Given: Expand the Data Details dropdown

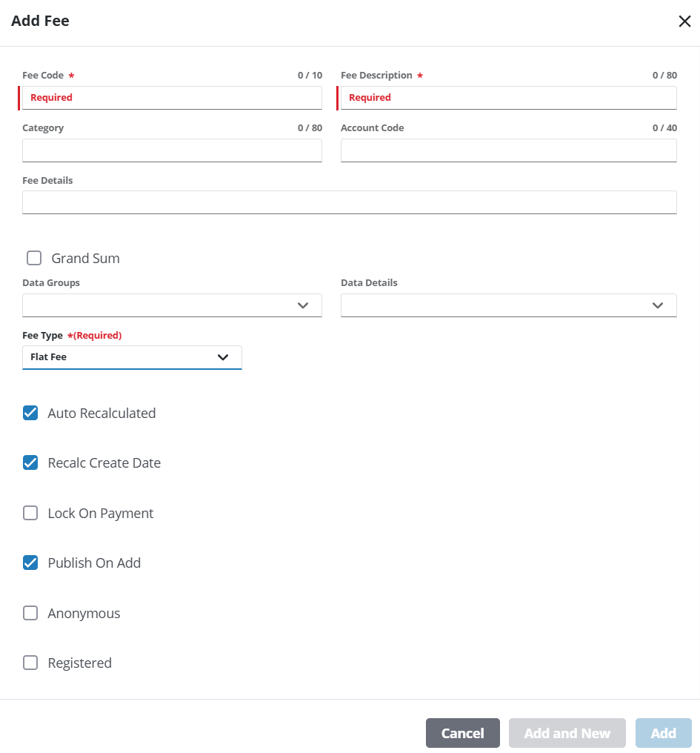Looking at the screenshot, I should point(508,305).
